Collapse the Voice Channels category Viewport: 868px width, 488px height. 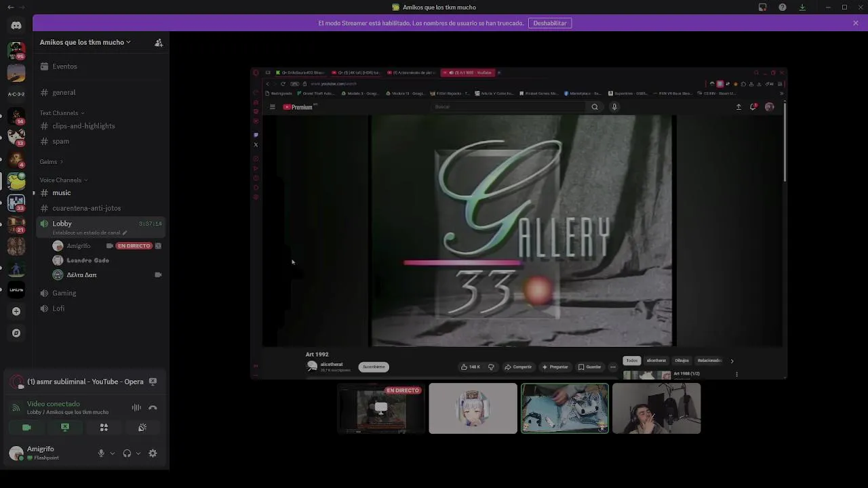tap(63, 180)
